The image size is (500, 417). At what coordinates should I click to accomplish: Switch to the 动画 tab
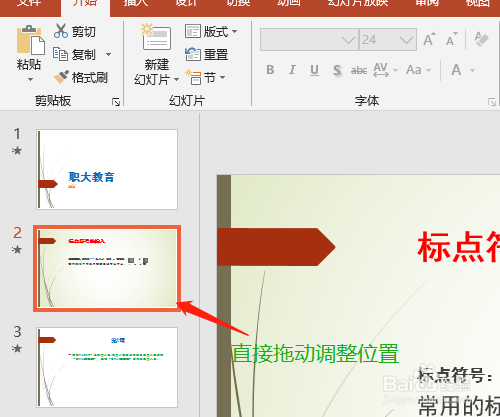[x=289, y=3]
